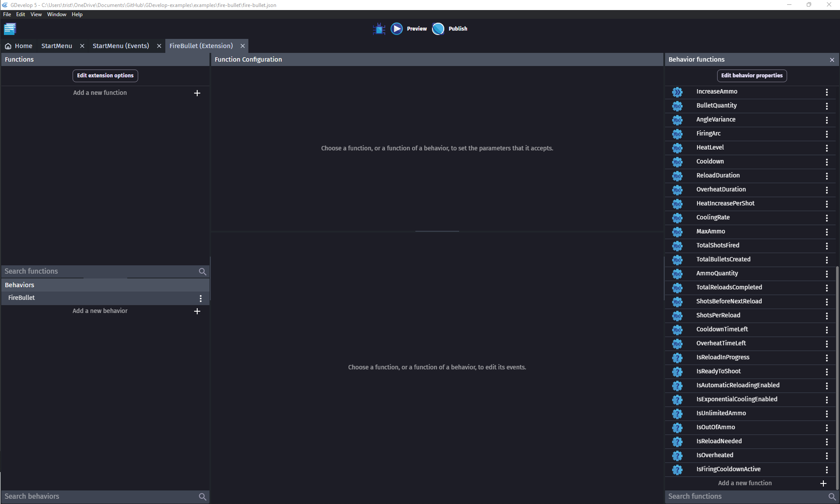This screenshot has height=504, width=840.
Task: Click Edit behavior properties button
Action: (752, 76)
